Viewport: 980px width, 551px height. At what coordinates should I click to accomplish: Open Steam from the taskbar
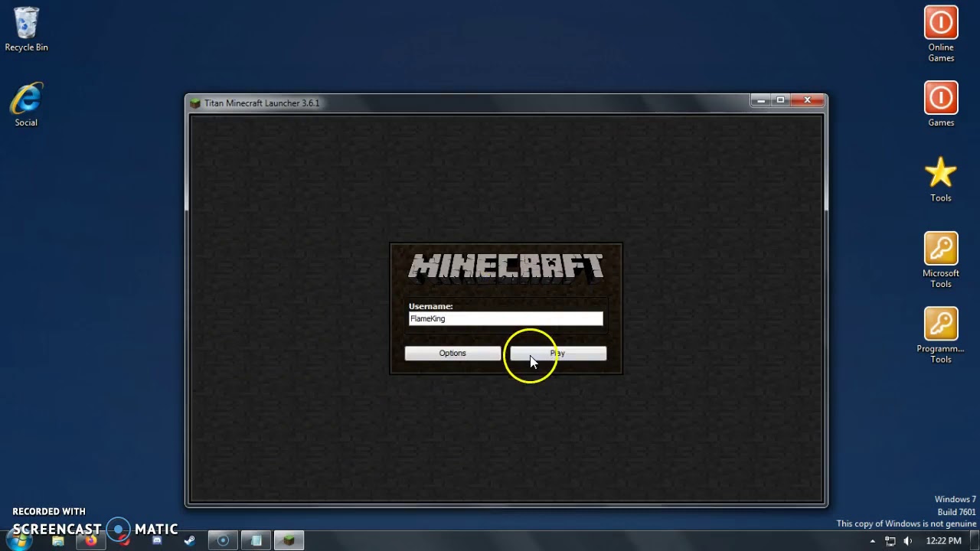coord(190,541)
